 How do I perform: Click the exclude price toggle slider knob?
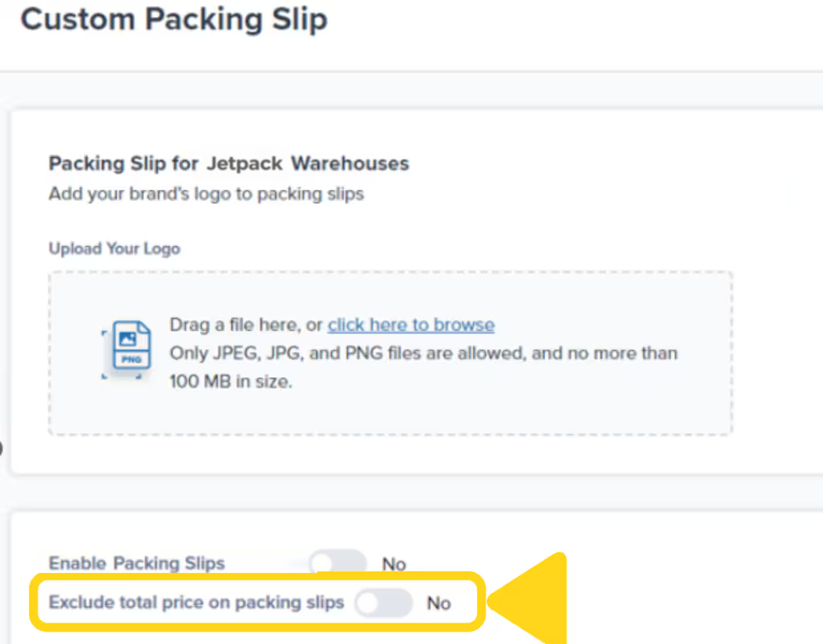tap(370, 603)
